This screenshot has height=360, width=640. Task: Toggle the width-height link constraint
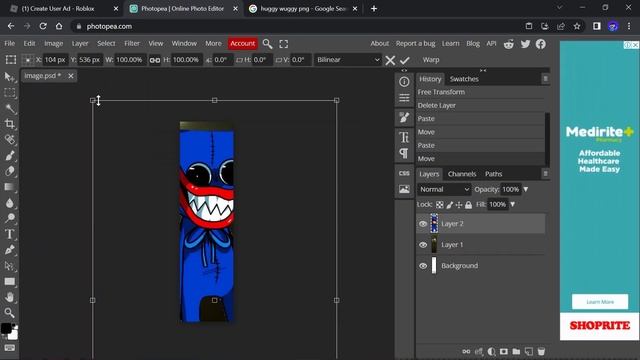(155, 60)
